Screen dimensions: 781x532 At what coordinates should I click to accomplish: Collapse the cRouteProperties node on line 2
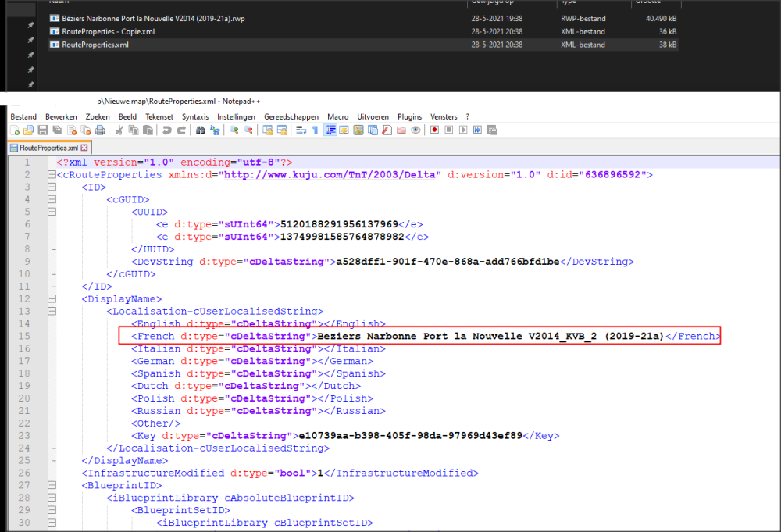(x=52, y=175)
